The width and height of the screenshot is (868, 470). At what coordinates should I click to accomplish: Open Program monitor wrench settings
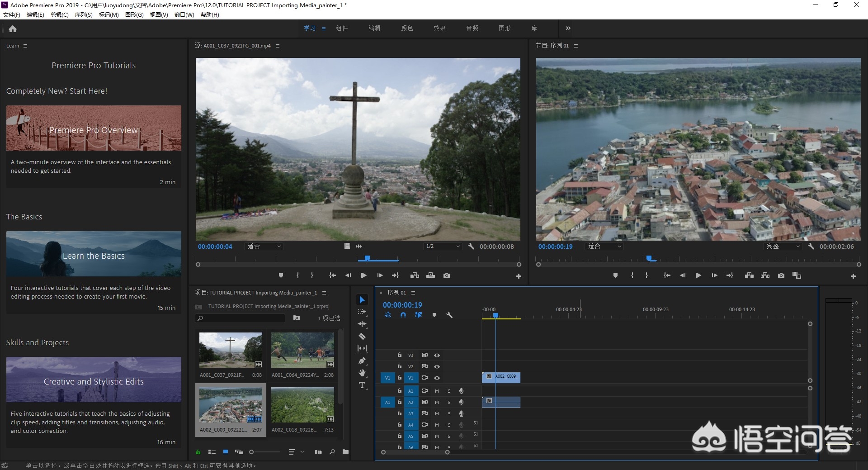pyautogui.click(x=811, y=247)
